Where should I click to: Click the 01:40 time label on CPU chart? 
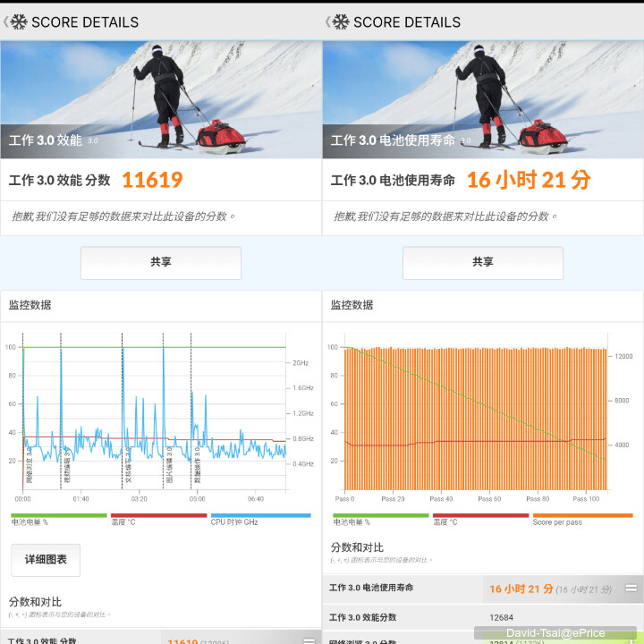coord(80,499)
